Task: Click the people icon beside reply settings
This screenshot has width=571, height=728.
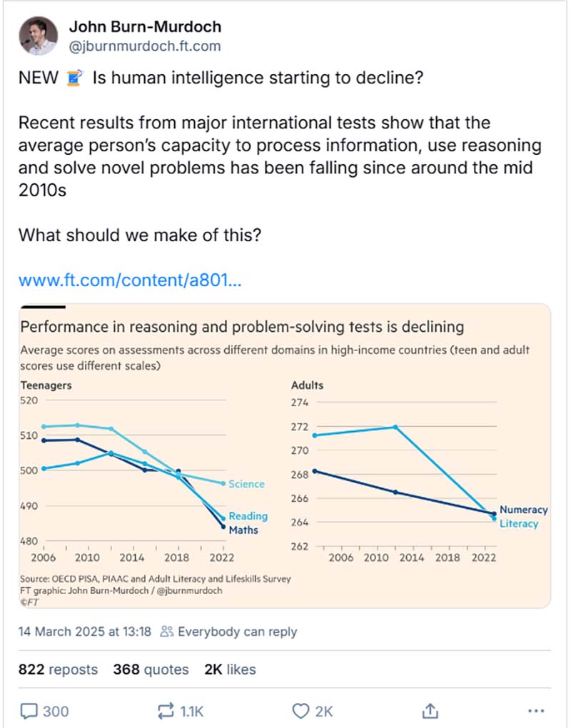Action: pyautogui.click(x=167, y=632)
